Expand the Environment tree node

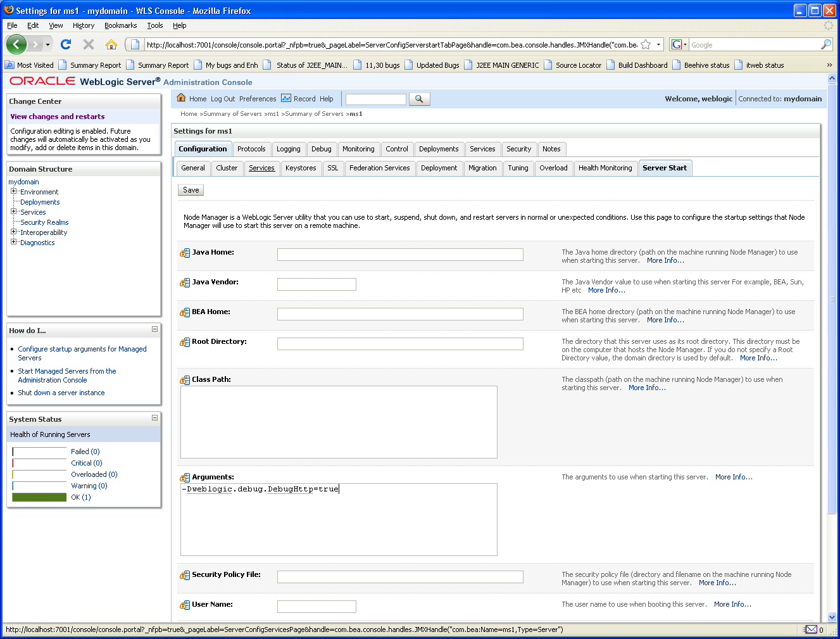pos(13,191)
